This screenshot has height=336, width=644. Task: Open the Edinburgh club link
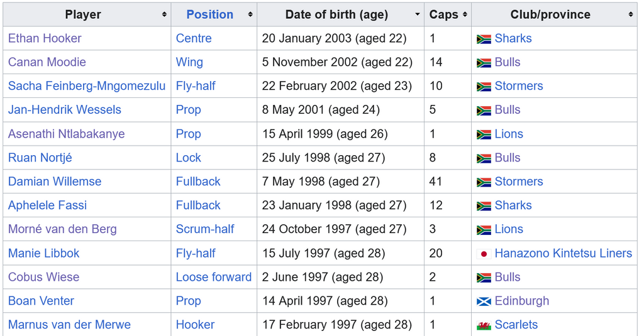pyautogui.click(x=521, y=301)
